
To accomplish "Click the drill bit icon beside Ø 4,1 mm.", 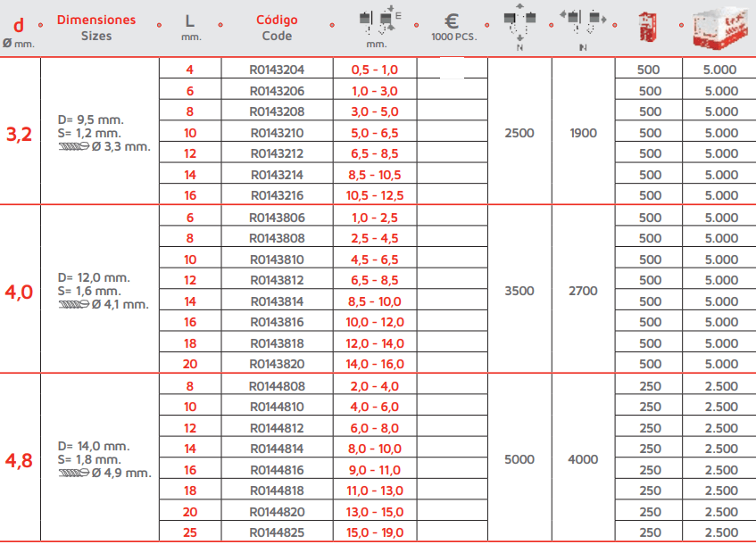I will point(74,304).
